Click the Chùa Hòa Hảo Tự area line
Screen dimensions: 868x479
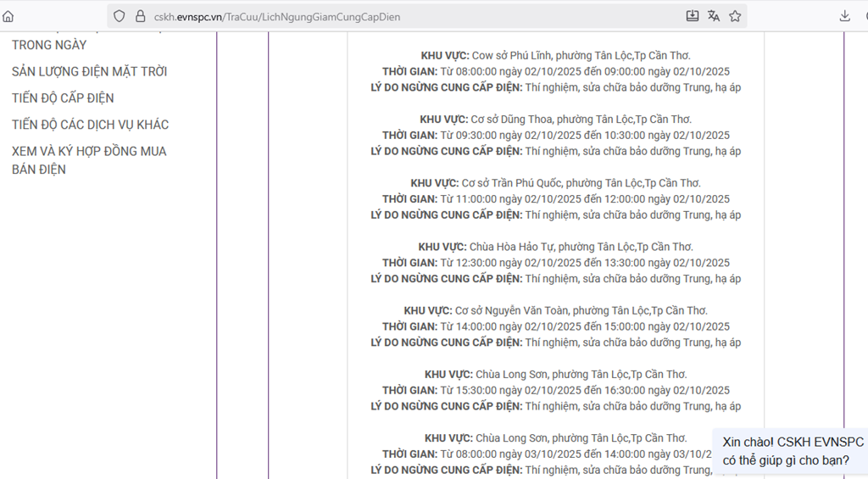[x=555, y=247]
